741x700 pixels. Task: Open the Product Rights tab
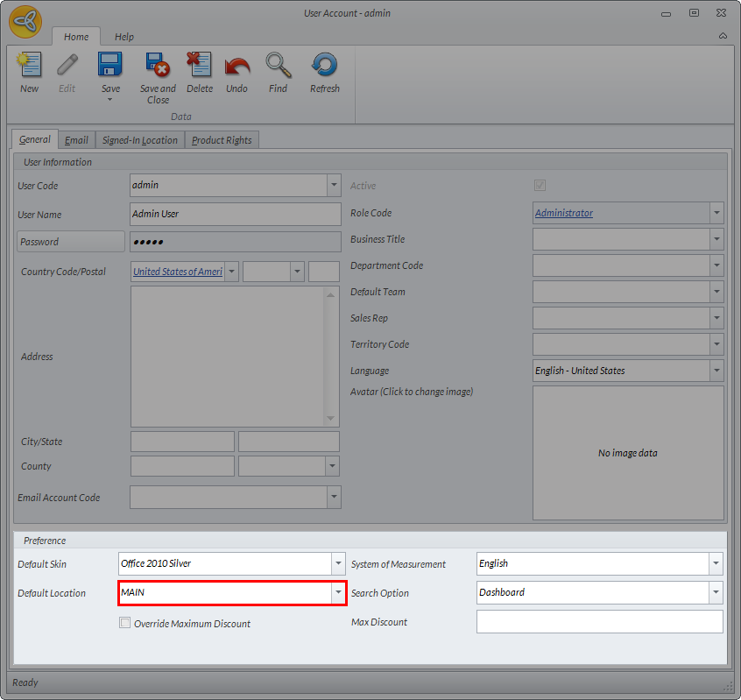click(x=222, y=140)
